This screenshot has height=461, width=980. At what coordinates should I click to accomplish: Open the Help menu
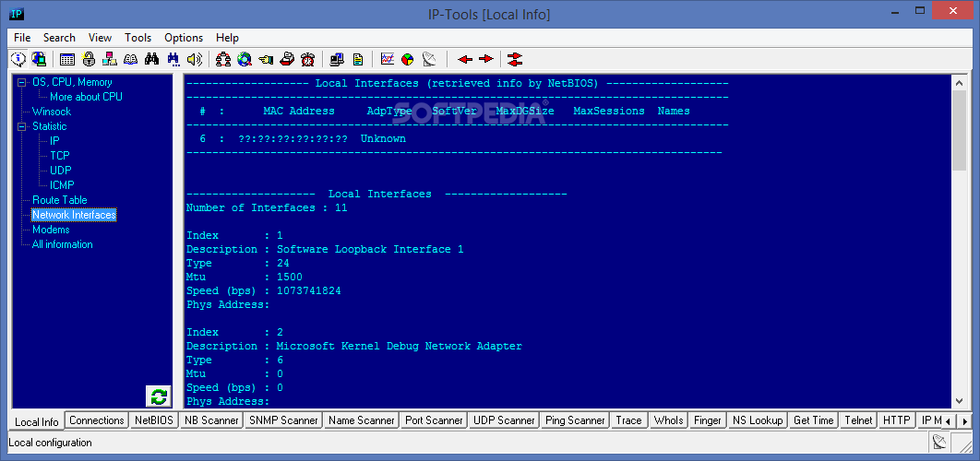(x=228, y=38)
